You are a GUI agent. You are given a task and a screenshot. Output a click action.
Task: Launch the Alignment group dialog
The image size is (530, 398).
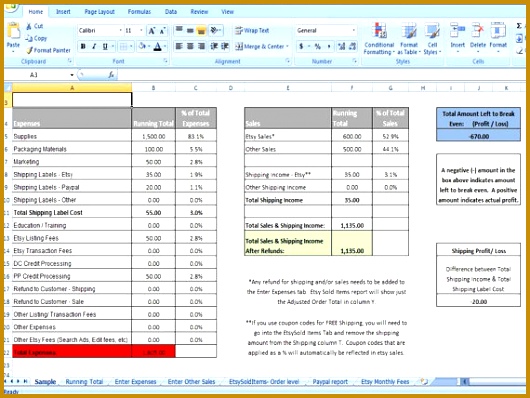pos(288,61)
